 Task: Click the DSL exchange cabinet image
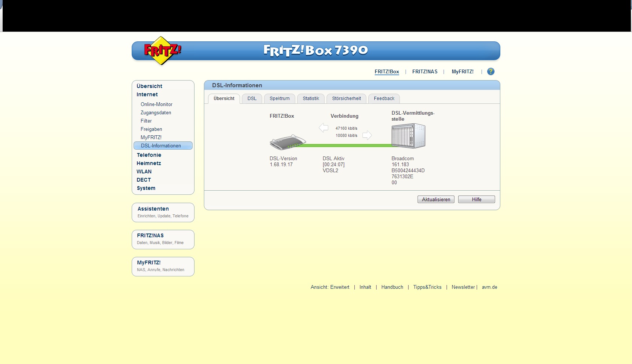coord(408,136)
